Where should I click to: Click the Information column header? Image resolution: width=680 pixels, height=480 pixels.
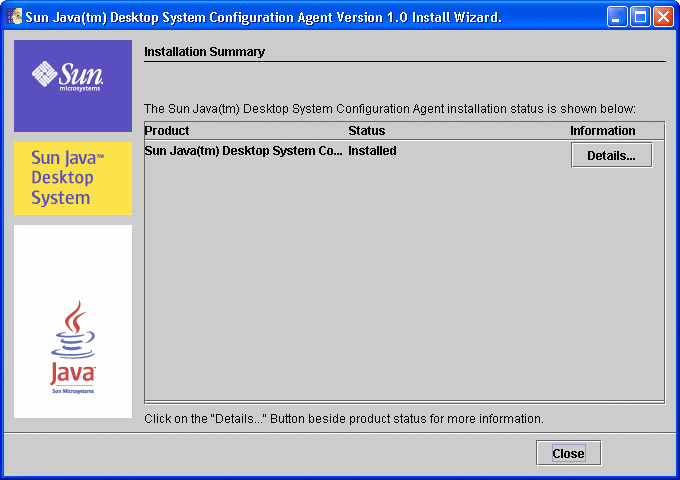(x=602, y=131)
